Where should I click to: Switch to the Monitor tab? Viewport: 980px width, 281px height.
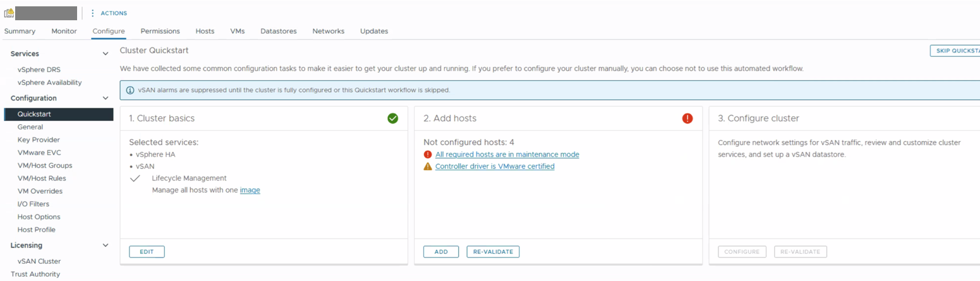pyautogui.click(x=64, y=31)
